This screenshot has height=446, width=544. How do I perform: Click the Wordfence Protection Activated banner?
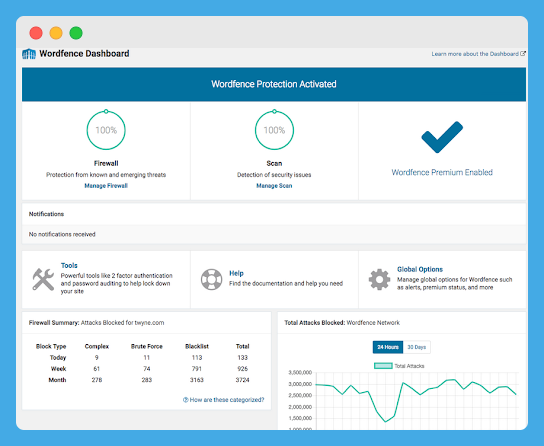point(274,84)
